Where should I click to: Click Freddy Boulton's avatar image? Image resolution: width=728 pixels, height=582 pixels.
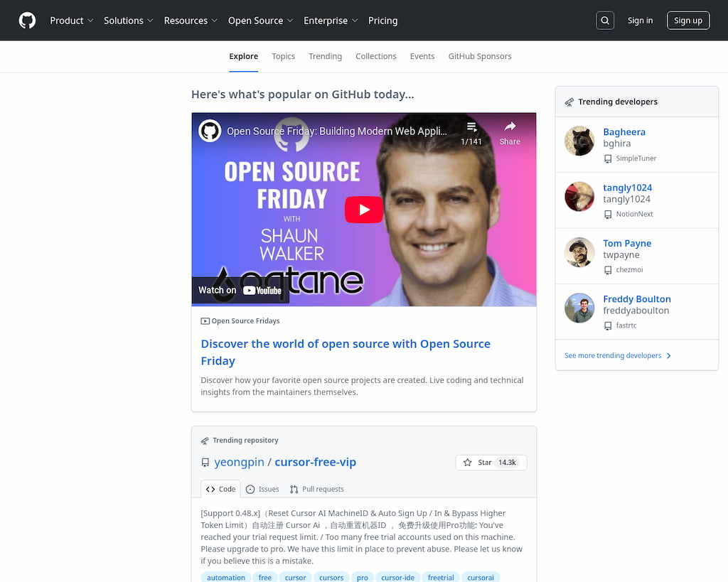click(579, 308)
